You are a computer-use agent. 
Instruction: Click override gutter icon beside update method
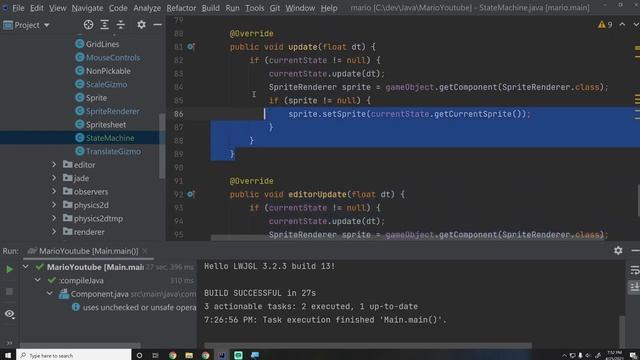point(191,47)
